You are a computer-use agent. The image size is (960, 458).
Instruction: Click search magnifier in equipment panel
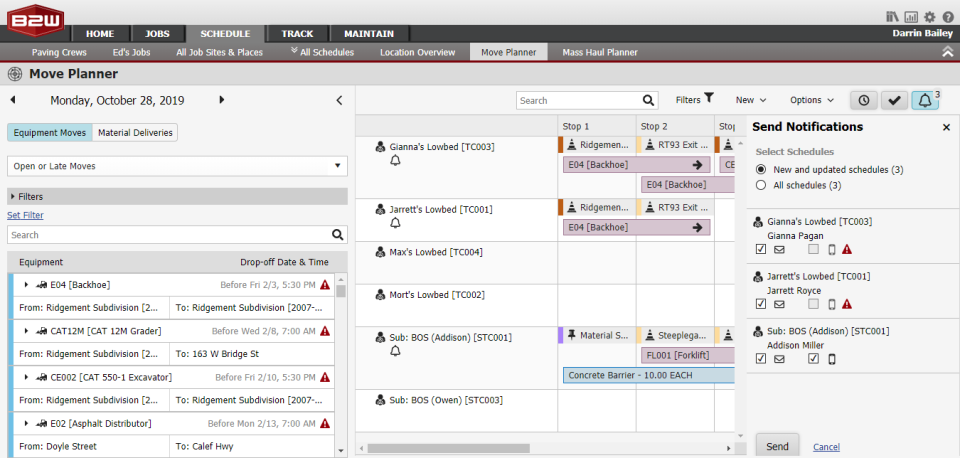pos(337,235)
